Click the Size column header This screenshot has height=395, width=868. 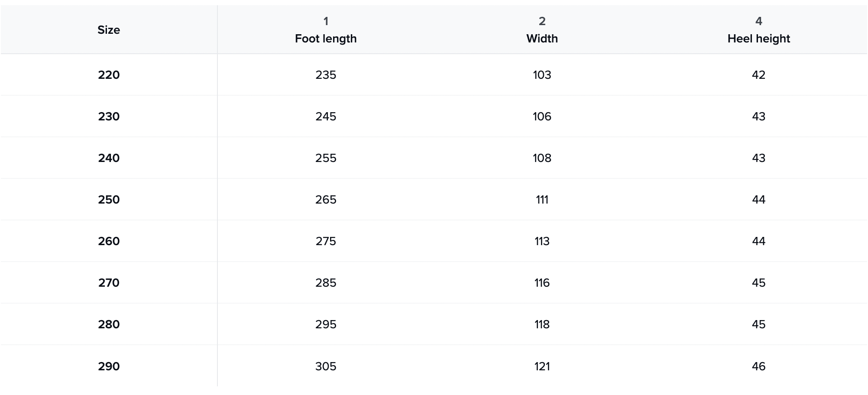pos(109,30)
